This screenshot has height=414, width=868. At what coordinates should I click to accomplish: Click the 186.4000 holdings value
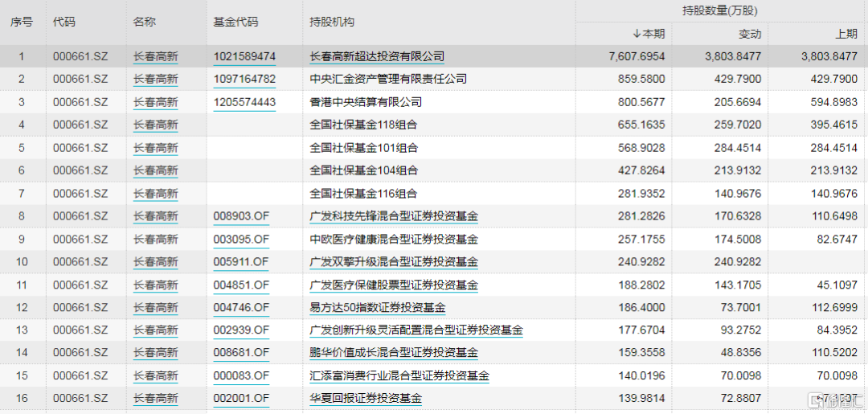[641, 308]
